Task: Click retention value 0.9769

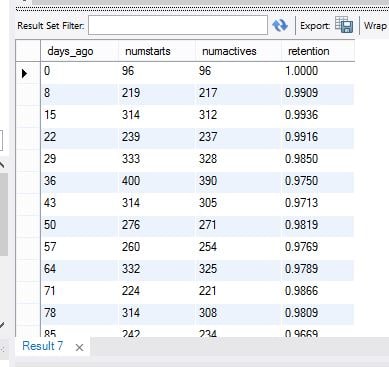Action: click(x=317, y=247)
